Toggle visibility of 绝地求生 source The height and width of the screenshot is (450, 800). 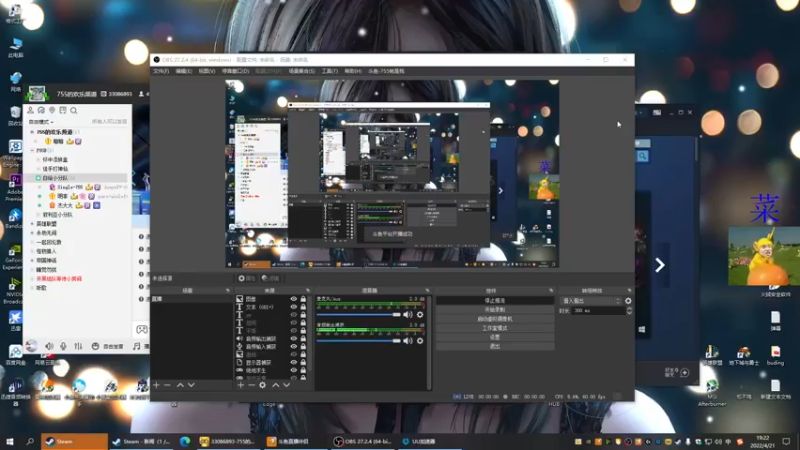[x=293, y=370]
